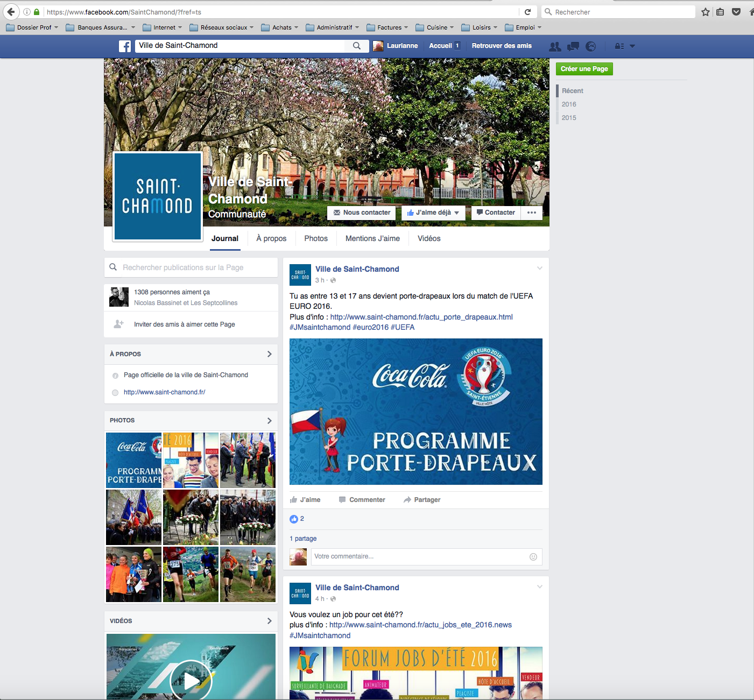Screen dimensions: 754x700
Task: Click the bookmark star icon
Action: pos(706,12)
